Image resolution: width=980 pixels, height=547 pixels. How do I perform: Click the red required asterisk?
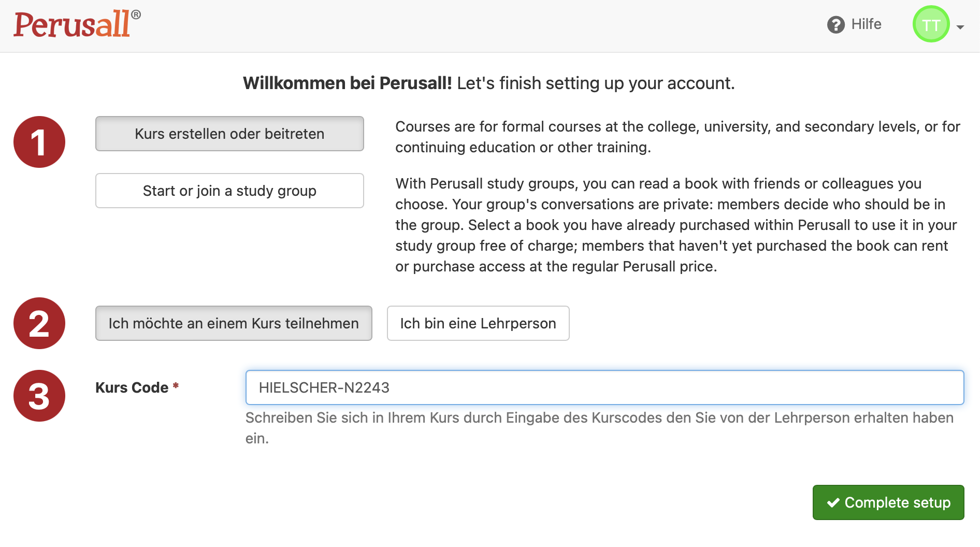click(176, 385)
